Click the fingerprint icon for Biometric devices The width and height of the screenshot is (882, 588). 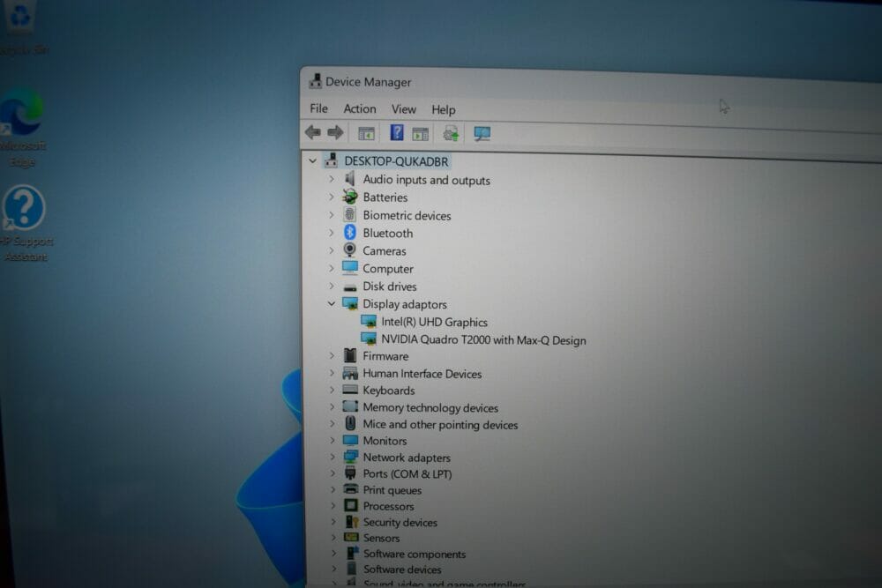click(x=350, y=214)
